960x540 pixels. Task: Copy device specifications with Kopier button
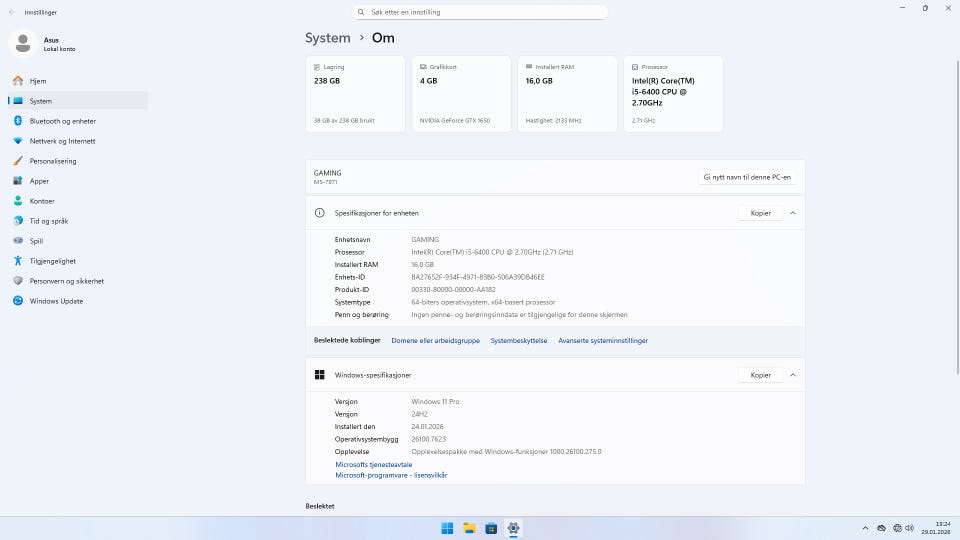click(x=760, y=213)
